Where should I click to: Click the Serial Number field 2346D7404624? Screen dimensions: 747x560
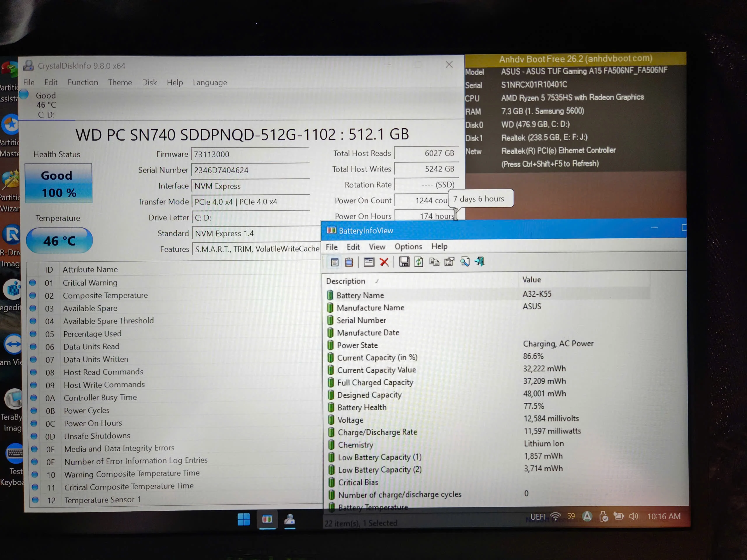[x=250, y=170]
